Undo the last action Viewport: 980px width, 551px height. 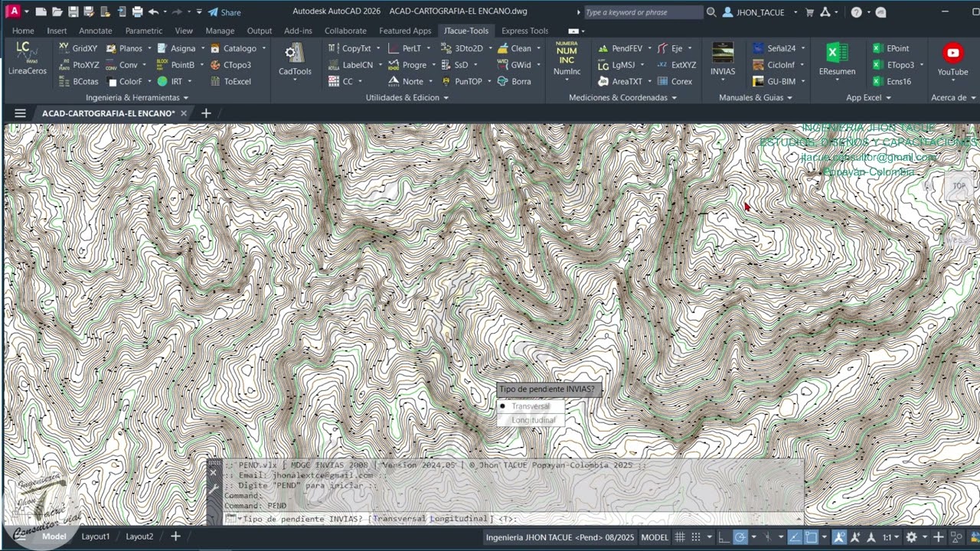pyautogui.click(x=154, y=12)
